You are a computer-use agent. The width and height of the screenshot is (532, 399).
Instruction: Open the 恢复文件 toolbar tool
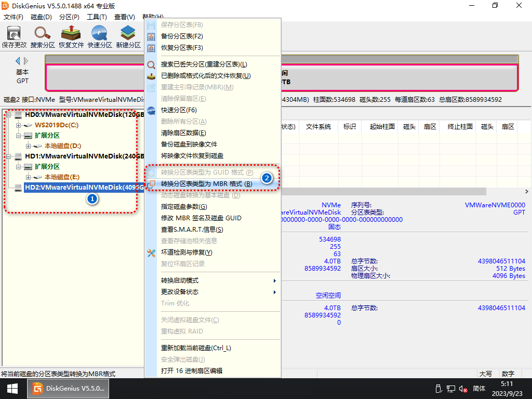point(71,34)
